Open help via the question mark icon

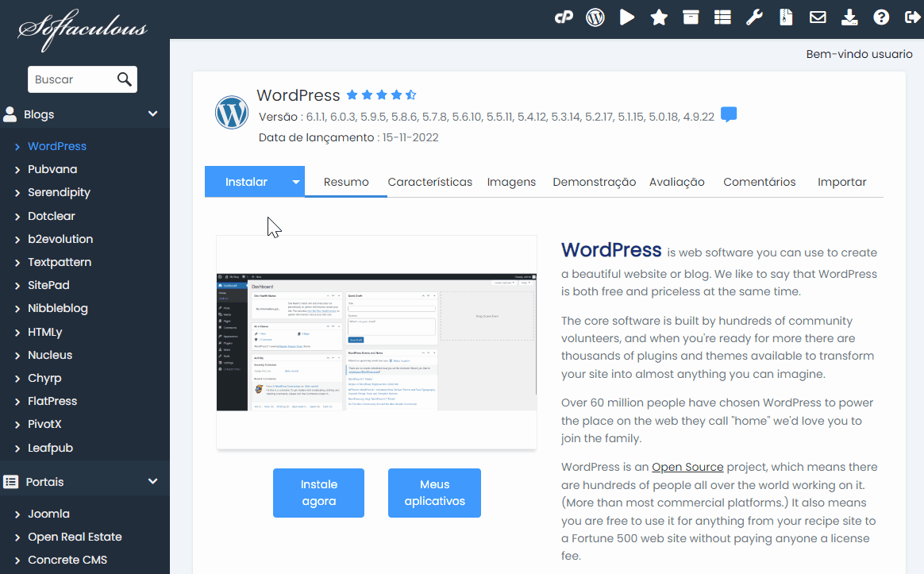tap(881, 17)
